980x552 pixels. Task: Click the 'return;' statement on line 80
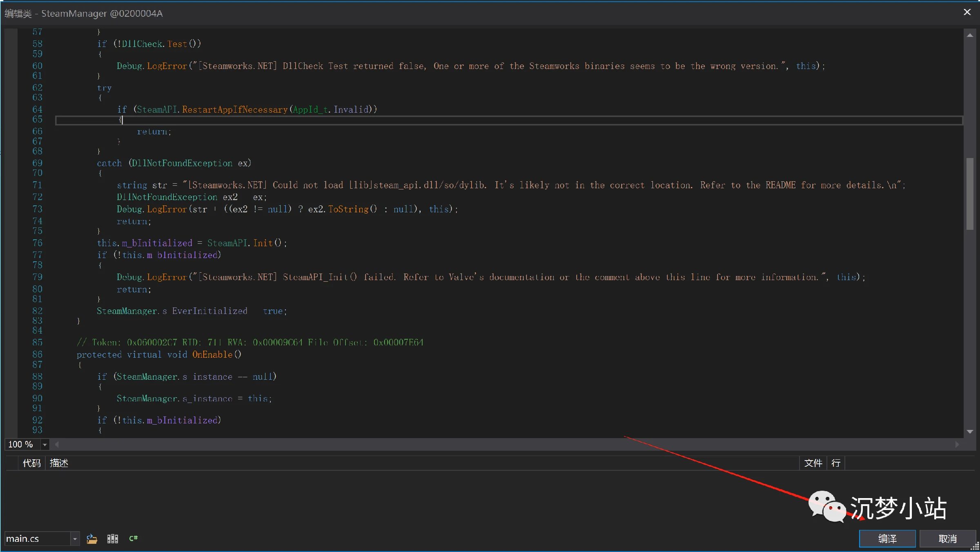point(134,289)
